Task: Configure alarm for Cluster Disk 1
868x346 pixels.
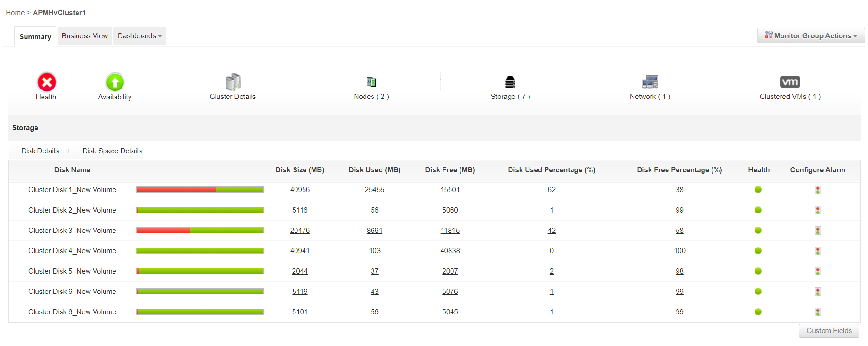Action: click(x=817, y=190)
